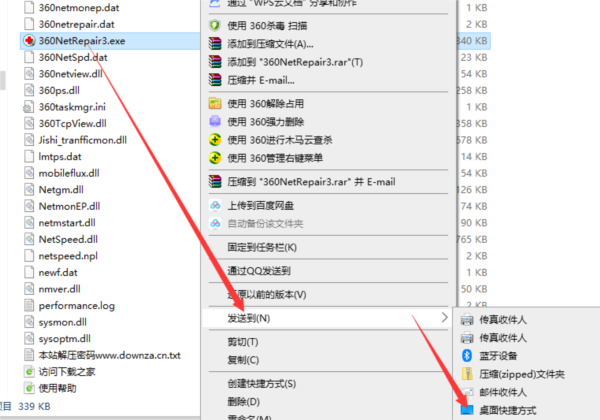Image resolution: width=600 pixels, height=420 pixels.
Task: Choose 创建快捷方式(S) menu entry
Action: click(x=328, y=383)
